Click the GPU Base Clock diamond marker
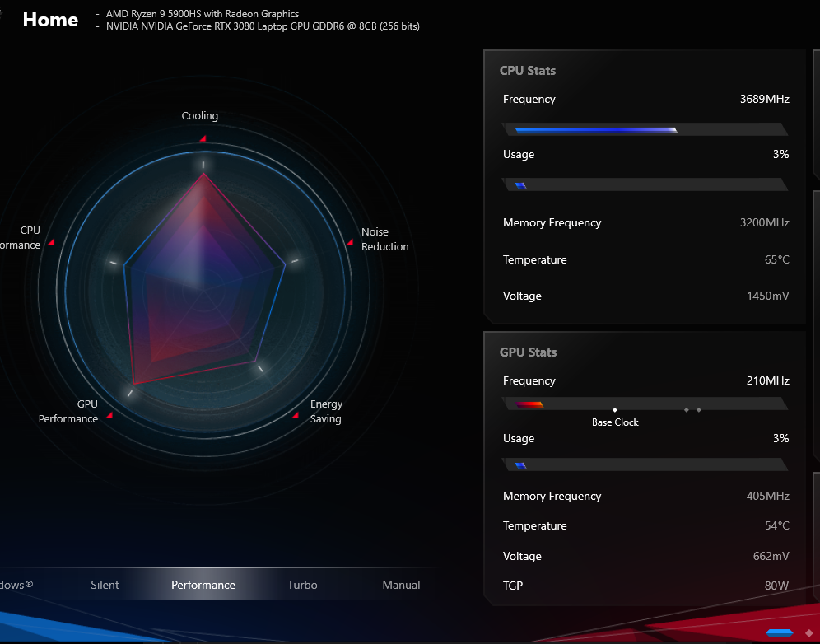 tap(615, 409)
